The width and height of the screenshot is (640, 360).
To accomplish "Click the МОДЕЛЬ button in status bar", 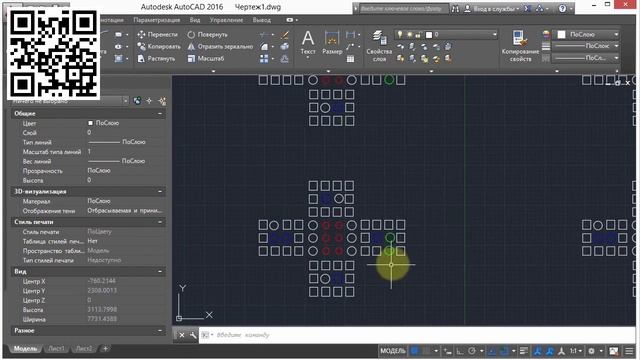I will (393, 351).
